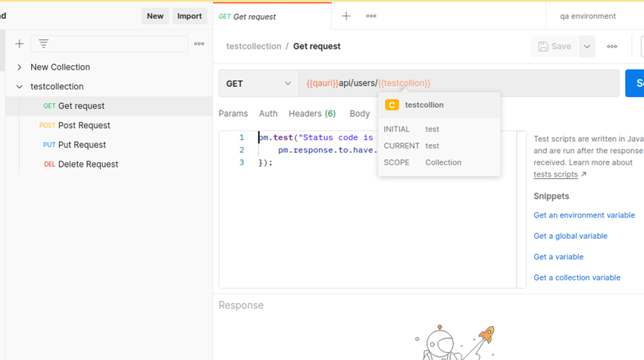Viewport: 644px width, 360px height.
Task: Open the Save options dropdown arrow
Action: pyautogui.click(x=586, y=46)
